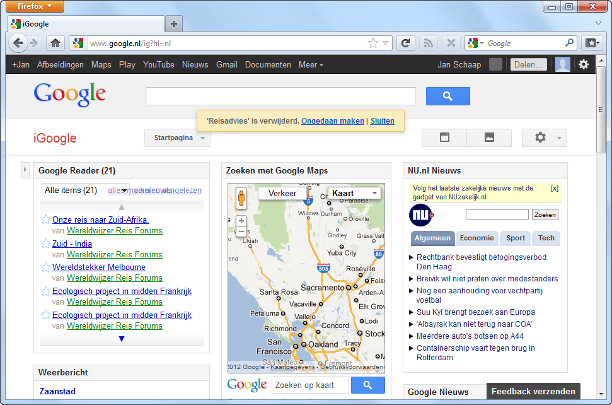This screenshot has height=405, width=612.
Task: Click the Street View pegman icon
Action: pyautogui.click(x=241, y=198)
